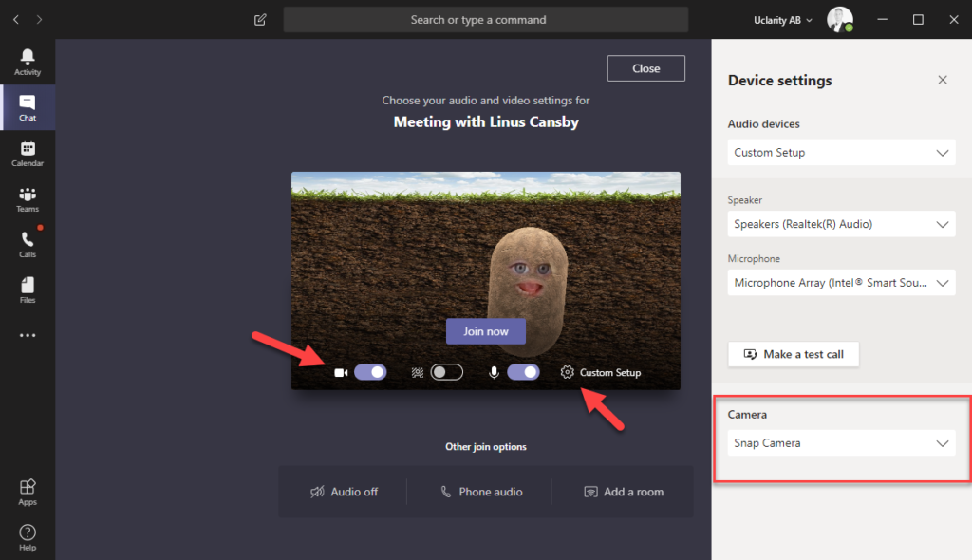Open the Microphone selection dropdown
972x560 pixels.
click(x=841, y=283)
